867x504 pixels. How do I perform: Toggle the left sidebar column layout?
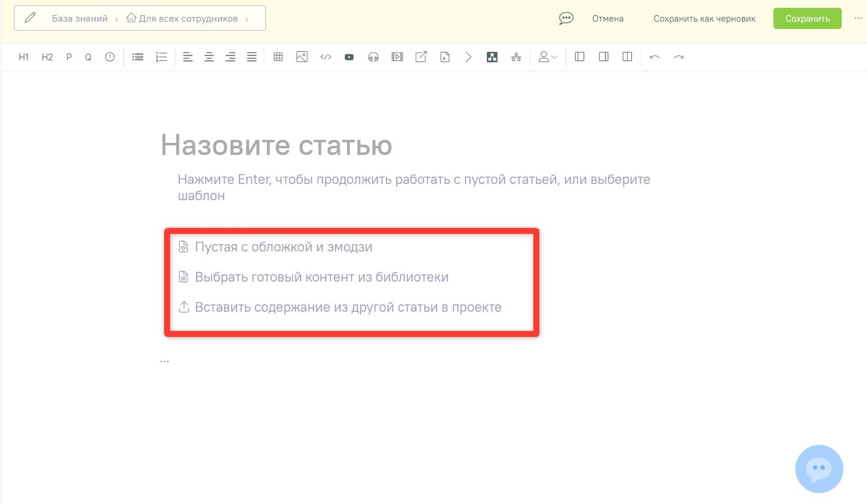coord(580,57)
